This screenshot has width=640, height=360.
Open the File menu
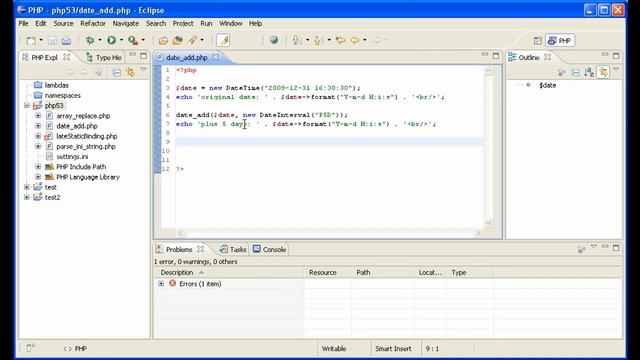[24, 23]
